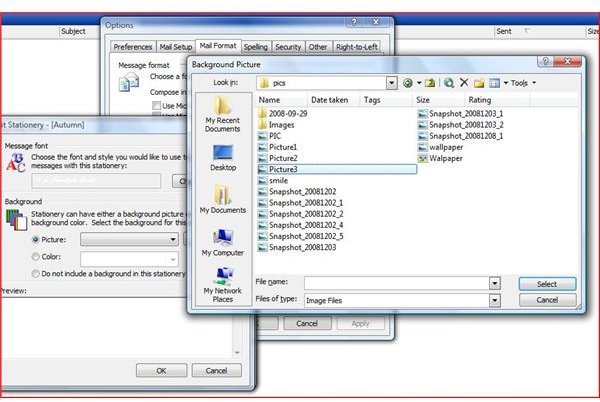Select the Snapshot_20081208_1 file

click(x=461, y=136)
